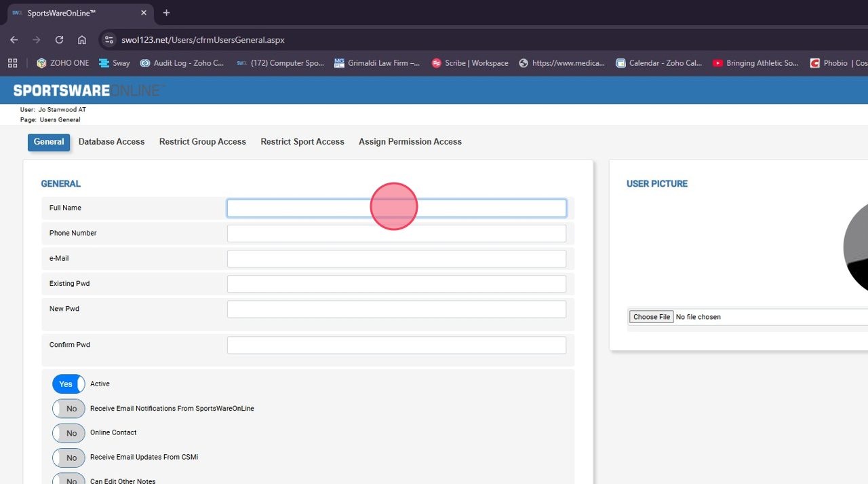Screen dimensions: 868x484
Task: Reload the page using refresh icon
Action: coord(59,40)
